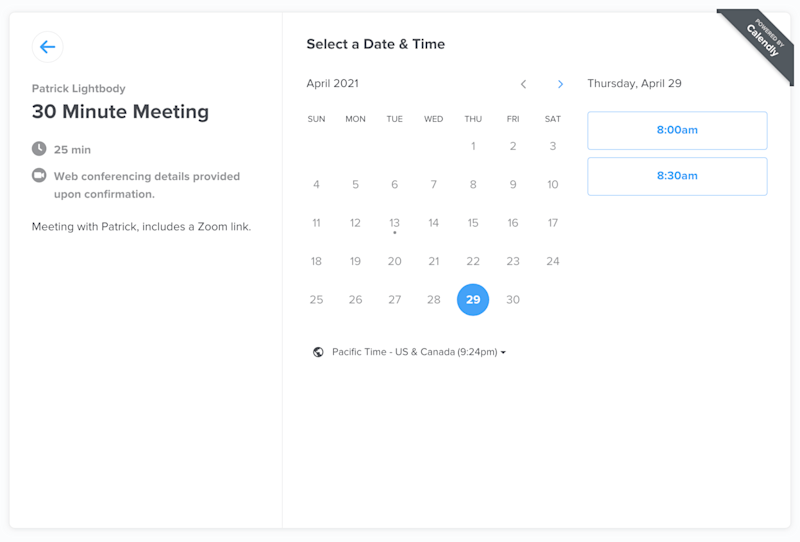800x542 pixels.
Task: Click the Thursday, April 29 heading
Action: 634,84
